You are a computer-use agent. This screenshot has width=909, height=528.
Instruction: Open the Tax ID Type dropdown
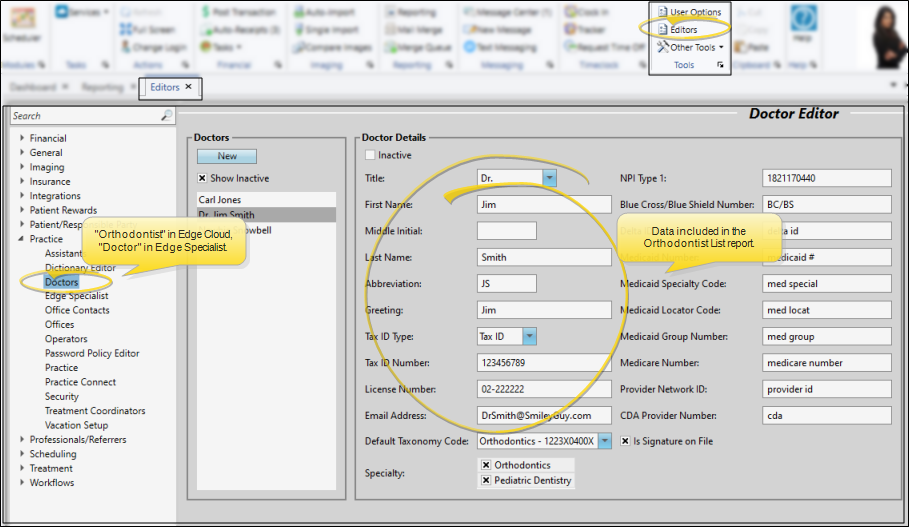pyautogui.click(x=529, y=337)
